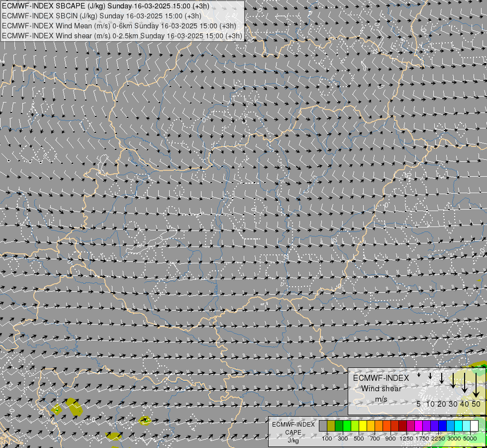Click the 40 m/s wind shear legend arrow
The width and height of the screenshot is (487, 448).
click(x=465, y=383)
